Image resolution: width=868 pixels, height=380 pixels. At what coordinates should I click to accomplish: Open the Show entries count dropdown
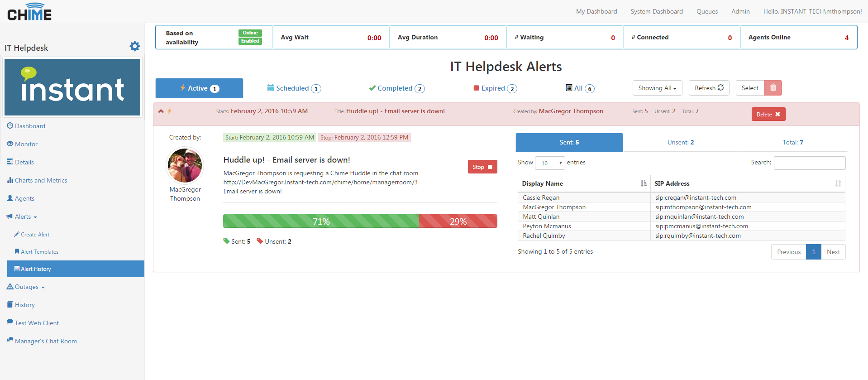tap(550, 163)
